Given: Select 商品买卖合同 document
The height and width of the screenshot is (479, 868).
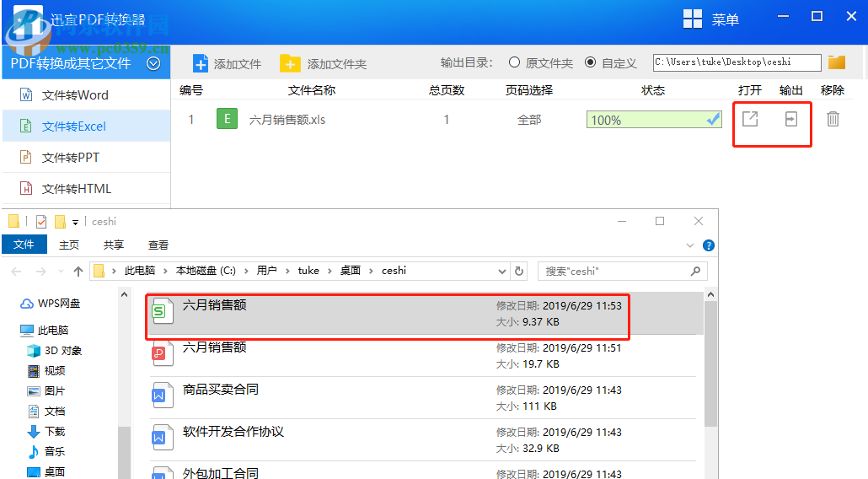Looking at the screenshot, I should point(424,397).
